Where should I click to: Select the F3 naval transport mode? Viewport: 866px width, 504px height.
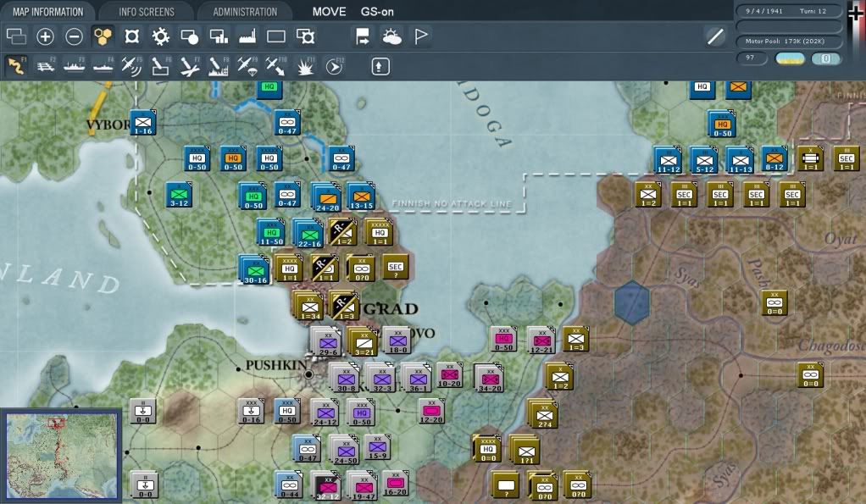[74, 66]
